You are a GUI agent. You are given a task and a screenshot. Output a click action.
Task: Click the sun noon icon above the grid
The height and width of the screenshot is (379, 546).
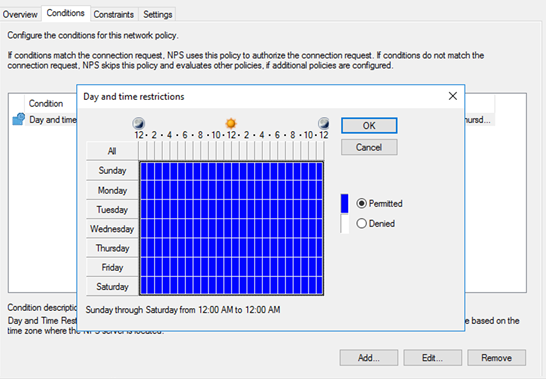coord(231,123)
